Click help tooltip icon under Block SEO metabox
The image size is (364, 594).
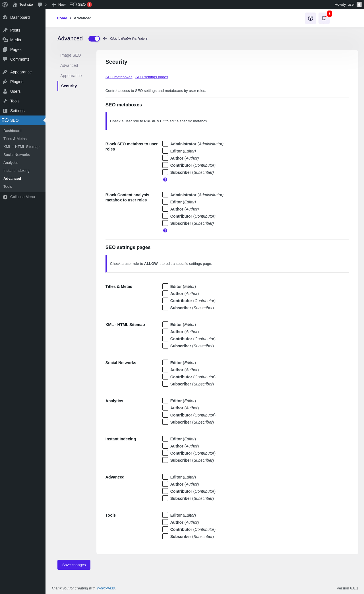pos(165,180)
